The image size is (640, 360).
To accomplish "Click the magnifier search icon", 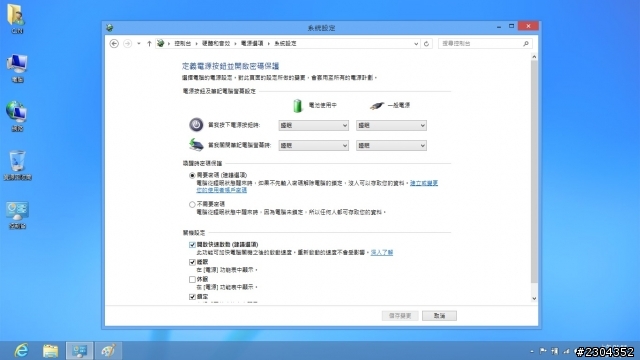I will click(526, 43).
